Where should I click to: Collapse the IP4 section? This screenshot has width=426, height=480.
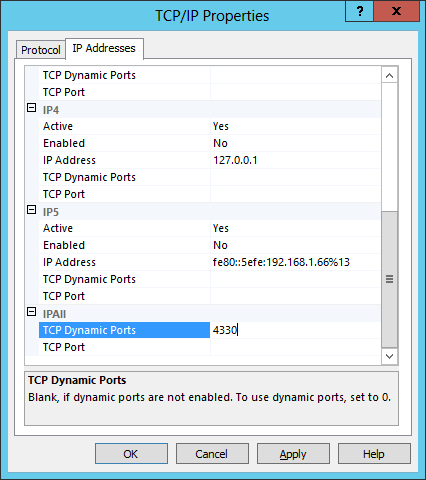(31, 108)
